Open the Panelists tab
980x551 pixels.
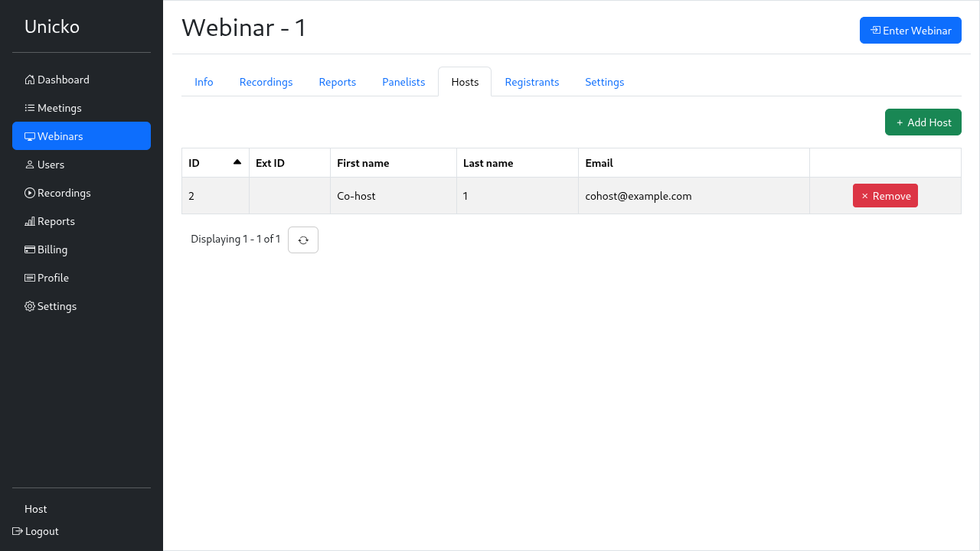click(403, 82)
